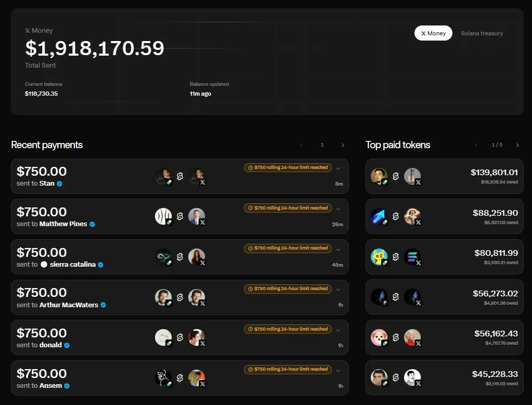Click token avatar in Arthur MacWaters row

tap(163, 297)
